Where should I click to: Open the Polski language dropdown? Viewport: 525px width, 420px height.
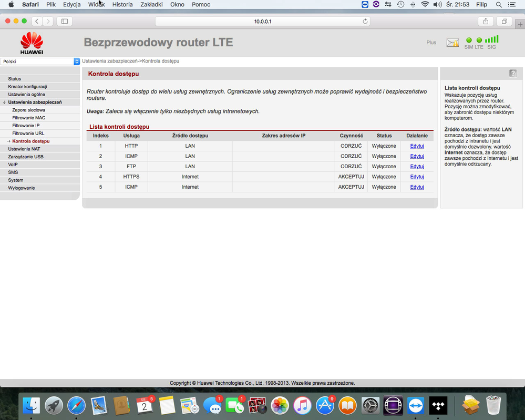tap(40, 62)
